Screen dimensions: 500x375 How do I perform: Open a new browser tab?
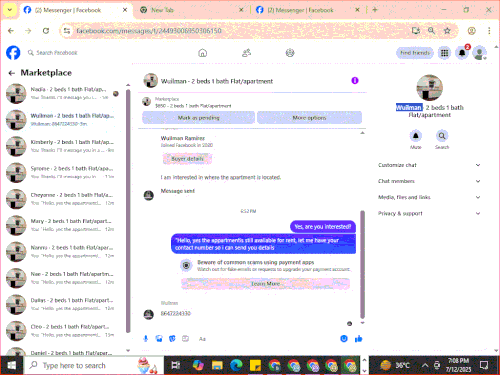point(375,10)
